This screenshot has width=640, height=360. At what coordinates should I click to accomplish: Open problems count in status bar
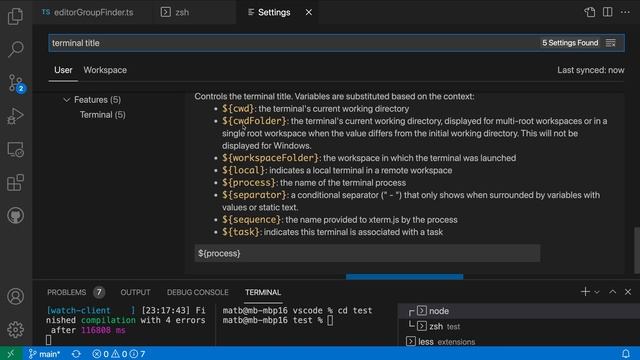(x=119, y=354)
